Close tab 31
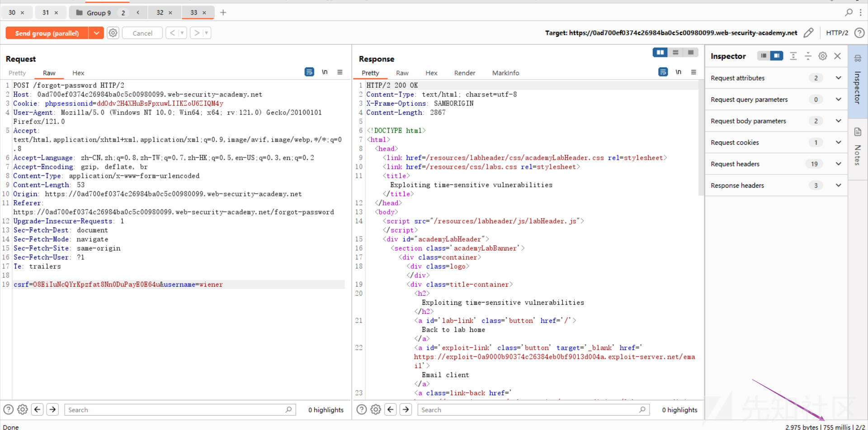 click(x=57, y=13)
